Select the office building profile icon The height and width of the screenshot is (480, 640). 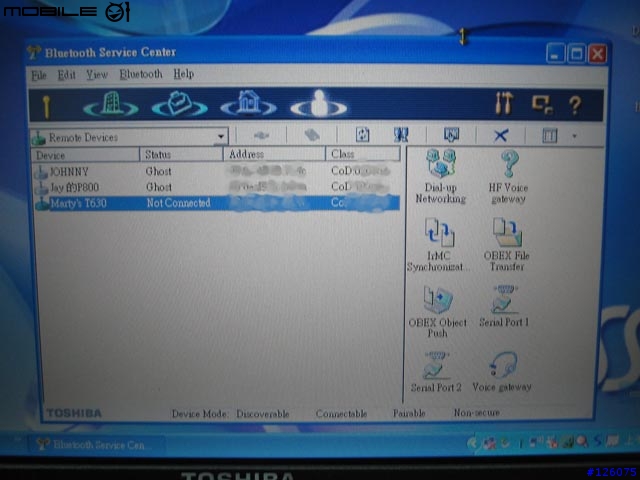pyautogui.click(x=111, y=104)
